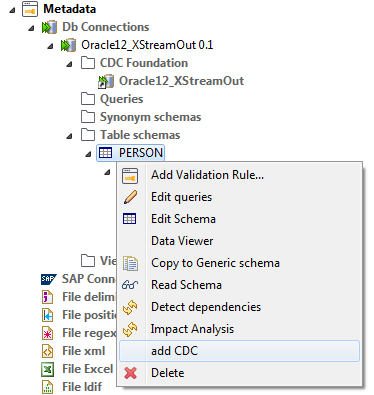Choose Edit queries from context menu
374x395 pixels.
click(x=239, y=197)
